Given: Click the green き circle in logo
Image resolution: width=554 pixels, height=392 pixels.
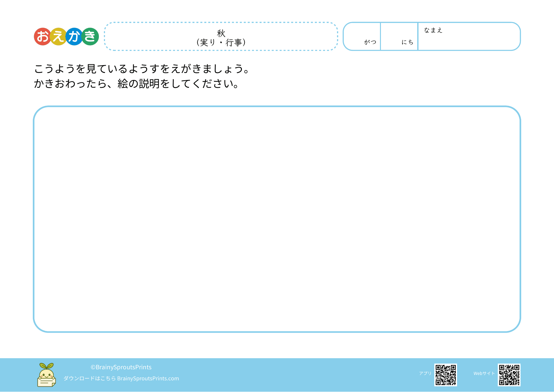Looking at the screenshot, I should (90, 37).
